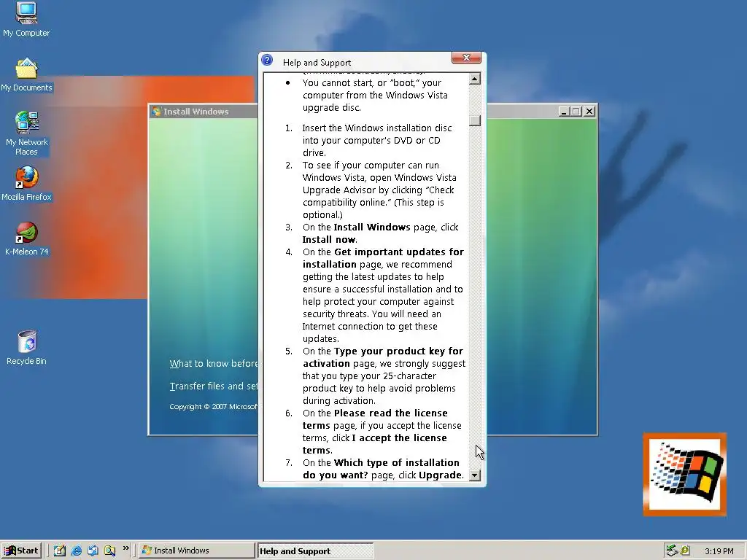Click bold 'Install now' text in step 3
This screenshot has height=560, width=747.
pyautogui.click(x=329, y=239)
